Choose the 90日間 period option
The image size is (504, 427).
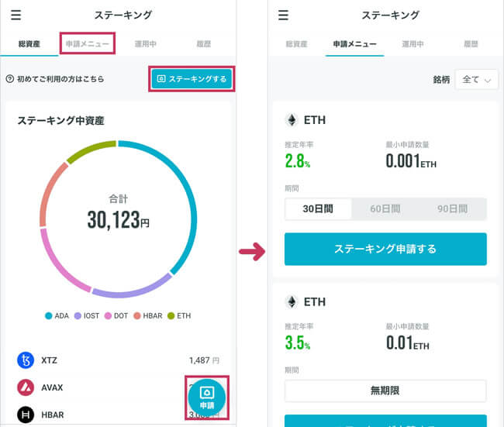(x=453, y=208)
